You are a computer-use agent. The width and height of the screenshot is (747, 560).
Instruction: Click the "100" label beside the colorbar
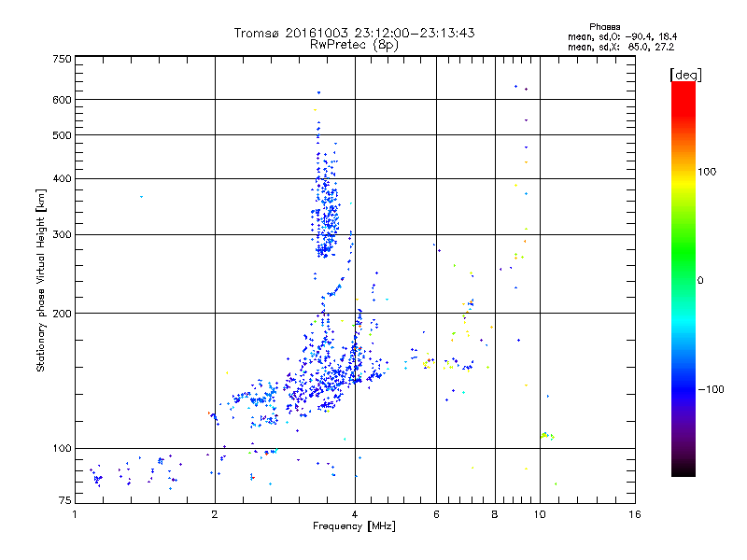(x=707, y=172)
